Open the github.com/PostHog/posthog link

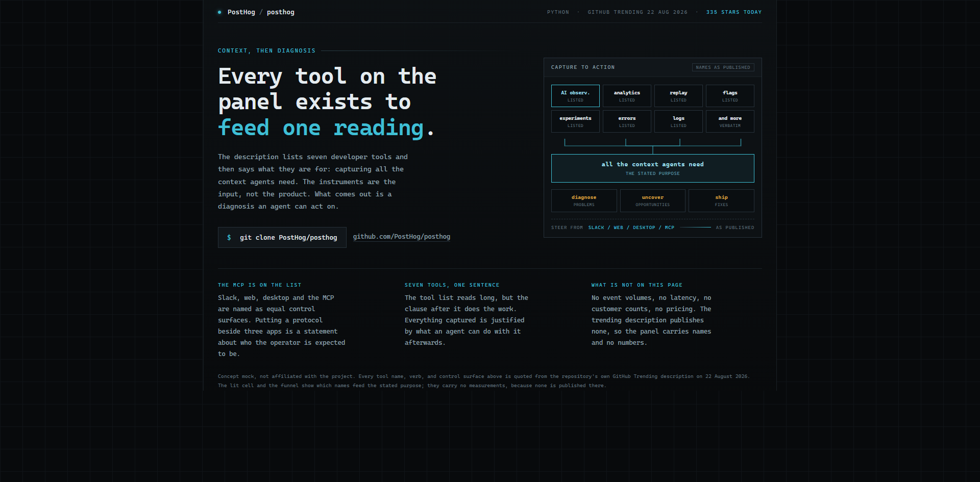coord(402,237)
